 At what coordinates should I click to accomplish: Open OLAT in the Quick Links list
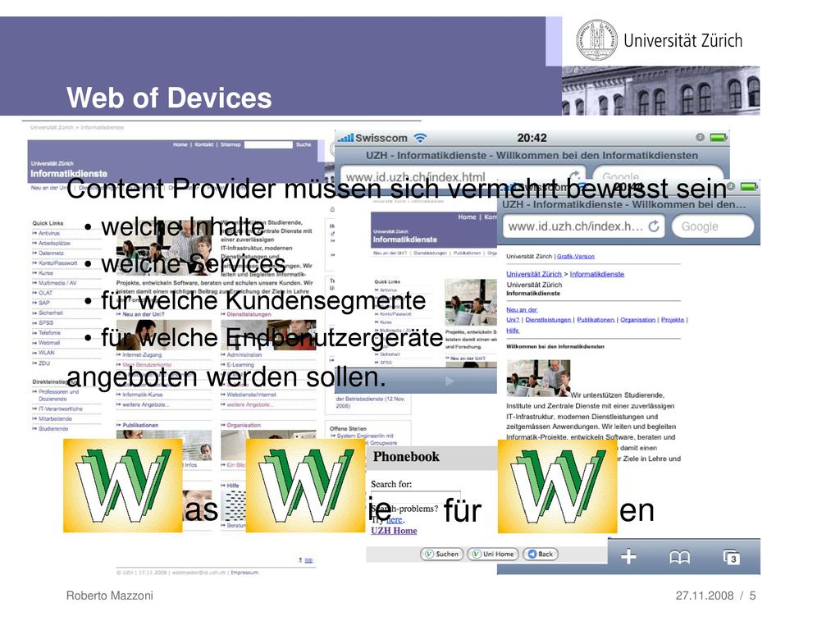point(46,293)
